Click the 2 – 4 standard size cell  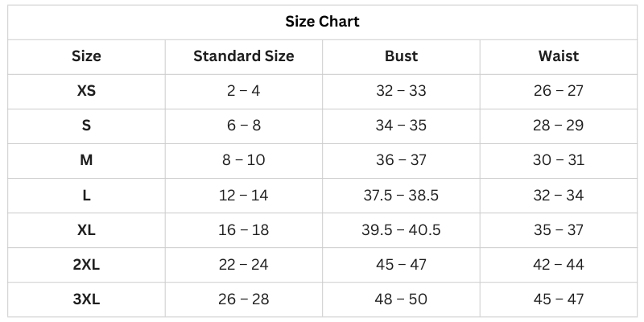point(243,91)
